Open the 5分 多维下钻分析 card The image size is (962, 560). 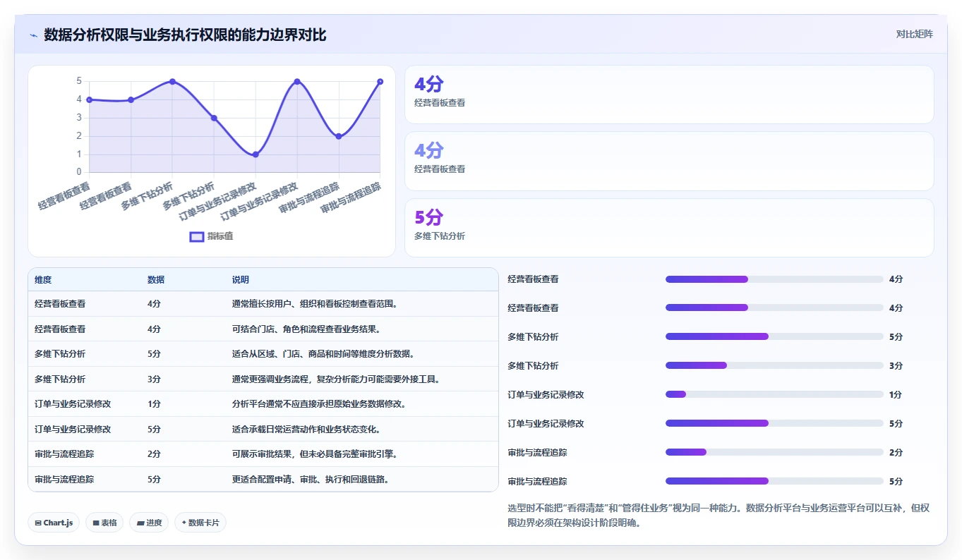pos(669,228)
